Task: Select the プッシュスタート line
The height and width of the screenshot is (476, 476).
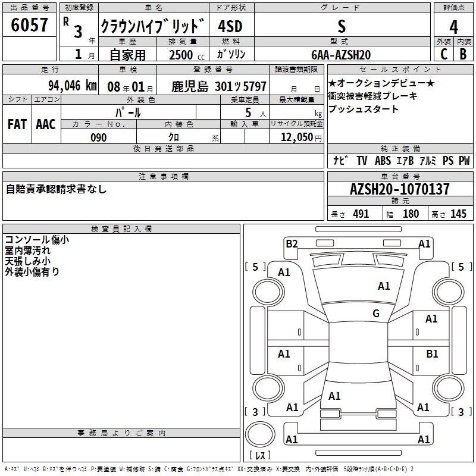Action: 364,109
